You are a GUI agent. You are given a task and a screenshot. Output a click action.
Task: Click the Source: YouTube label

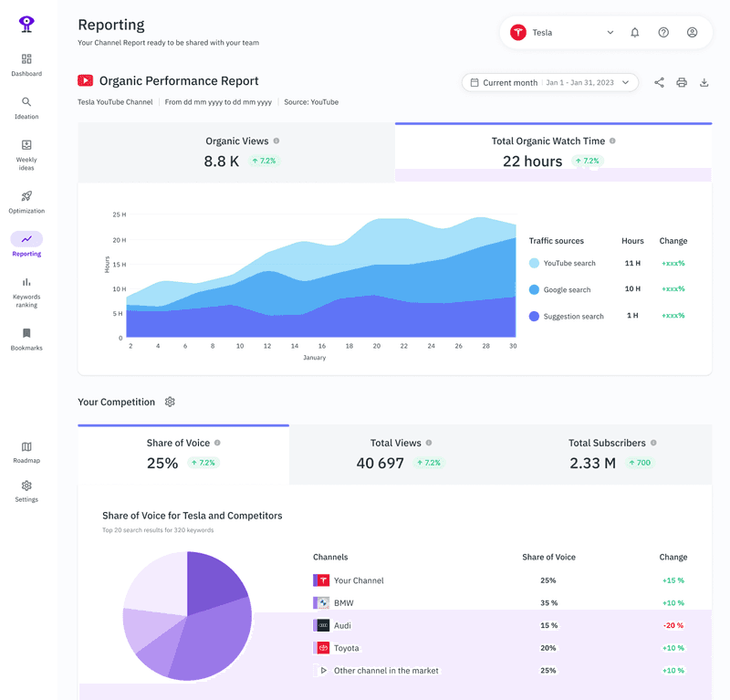tap(311, 102)
